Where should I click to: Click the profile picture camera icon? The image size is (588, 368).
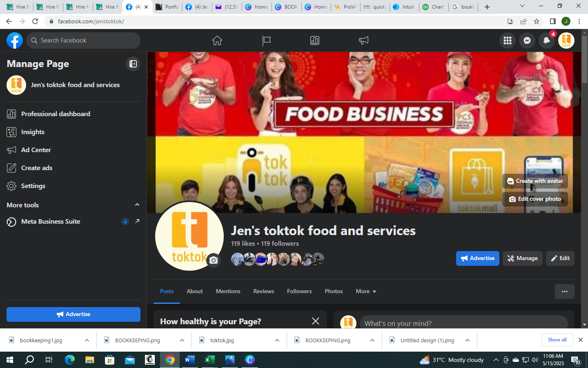coord(214,260)
